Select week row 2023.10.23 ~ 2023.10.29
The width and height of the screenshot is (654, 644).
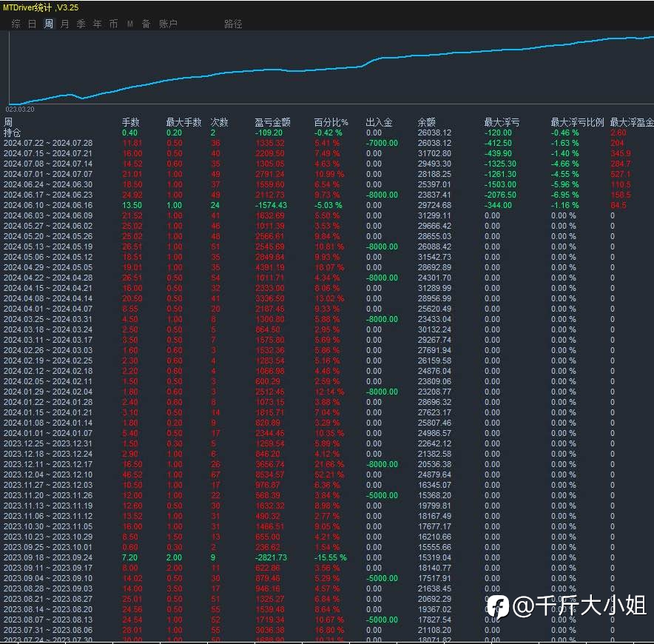coord(327,537)
